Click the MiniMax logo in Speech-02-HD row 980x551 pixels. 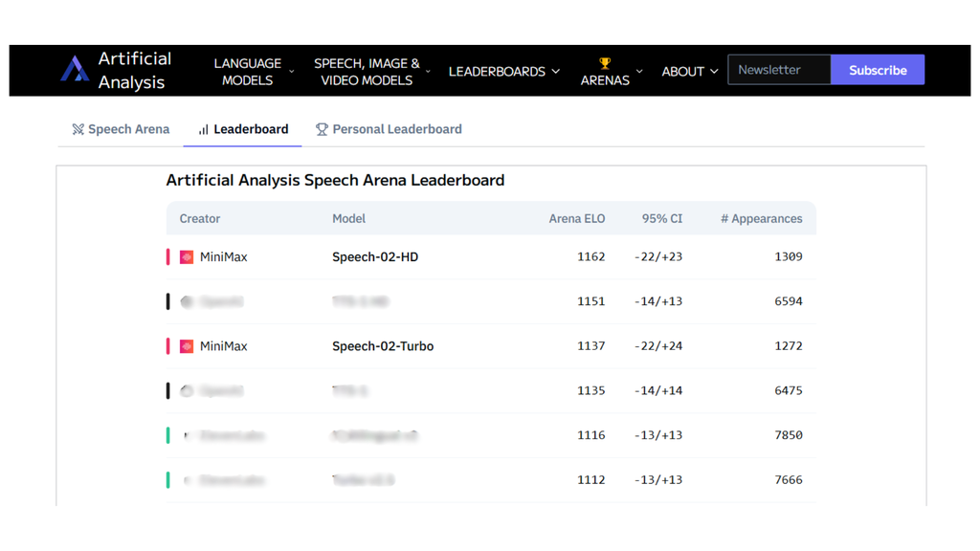coord(187,257)
